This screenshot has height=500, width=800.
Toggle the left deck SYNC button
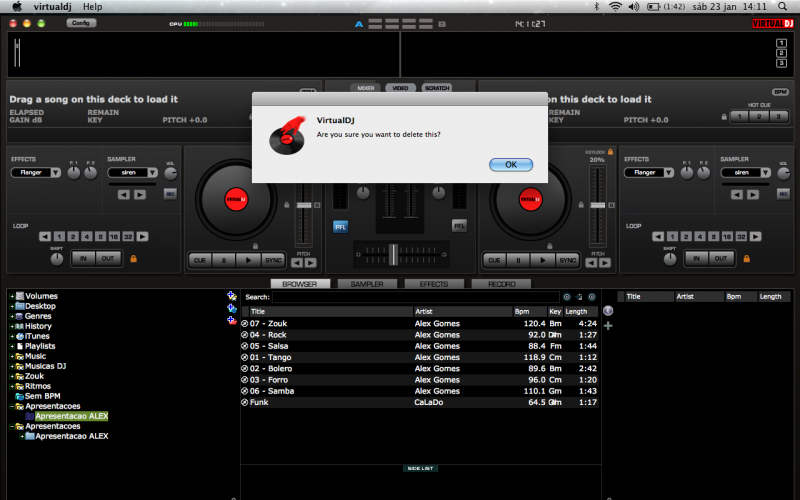tap(273, 260)
